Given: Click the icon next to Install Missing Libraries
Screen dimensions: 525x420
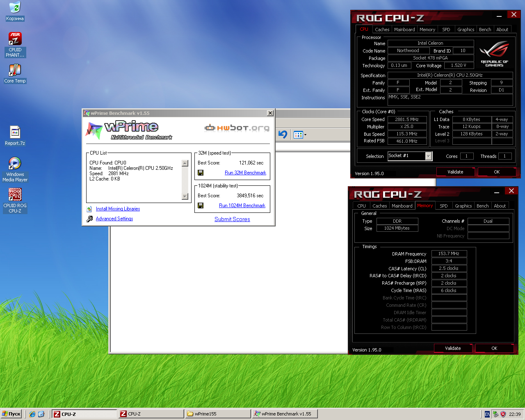Looking at the screenshot, I should [89, 209].
